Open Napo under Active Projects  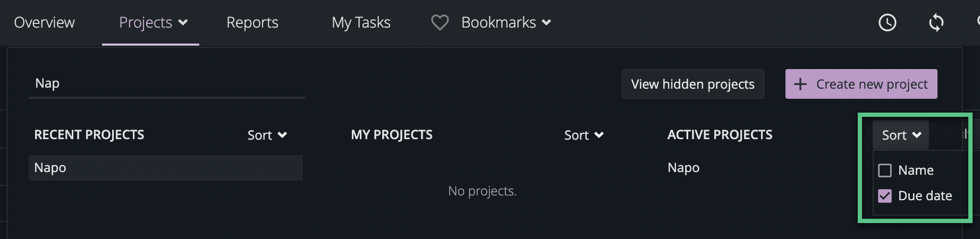point(683,168)
